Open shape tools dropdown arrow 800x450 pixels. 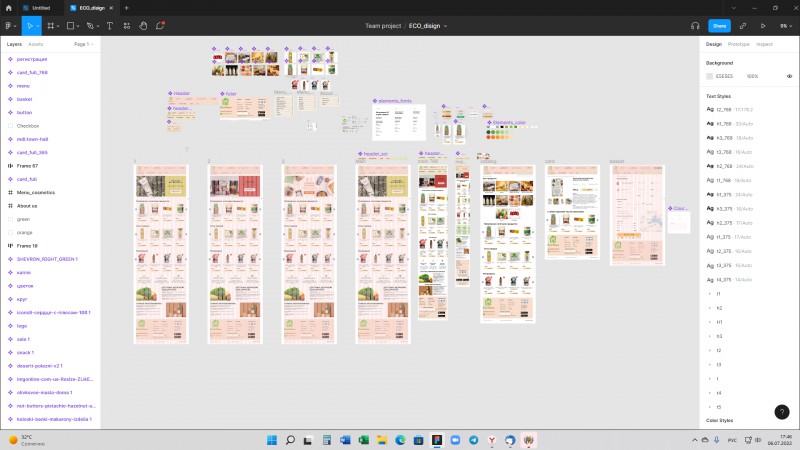coord(78,26)
